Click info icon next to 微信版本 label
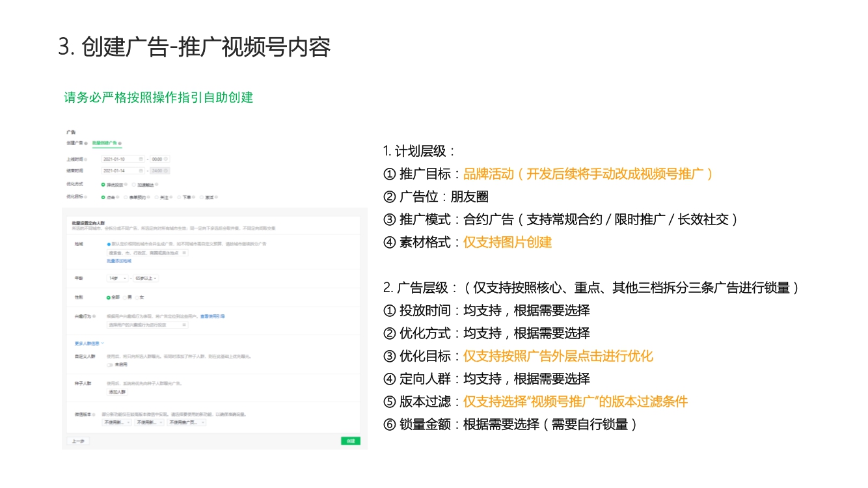Image resolution: width=868 pixels, height=488 pixels. click(x=95, y=414)
